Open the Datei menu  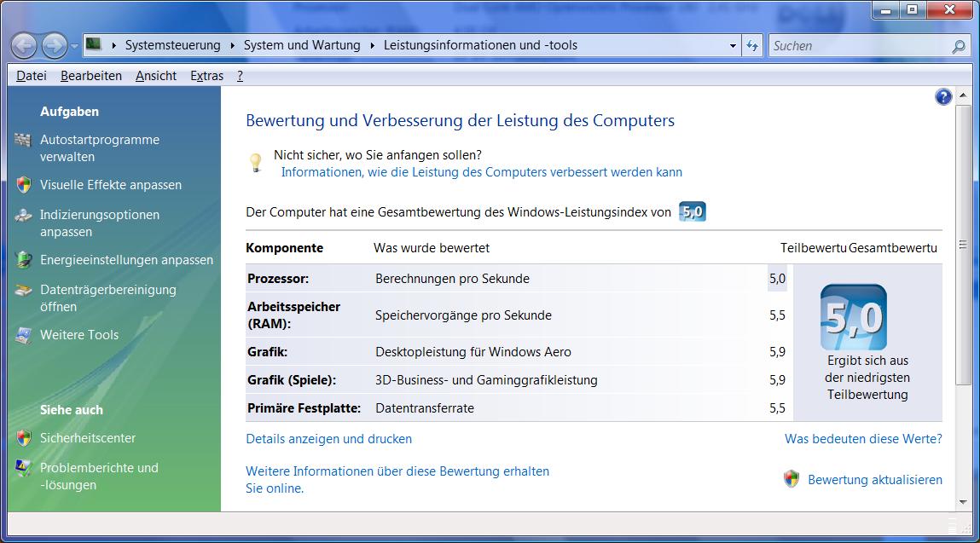32,76
